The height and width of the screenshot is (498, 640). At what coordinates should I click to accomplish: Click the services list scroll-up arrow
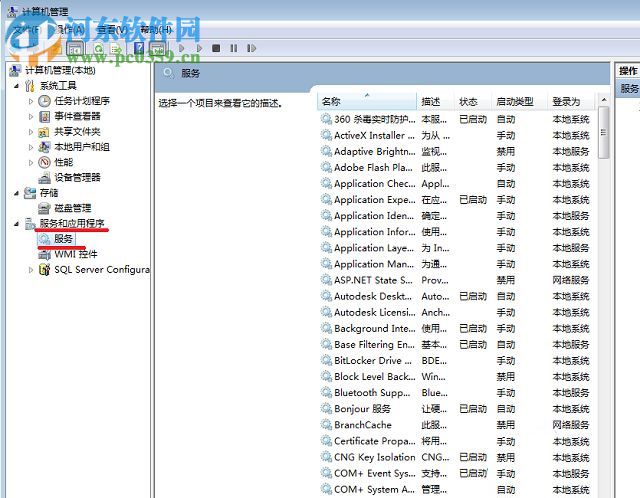pyautogui.click(x=604, y=100)
